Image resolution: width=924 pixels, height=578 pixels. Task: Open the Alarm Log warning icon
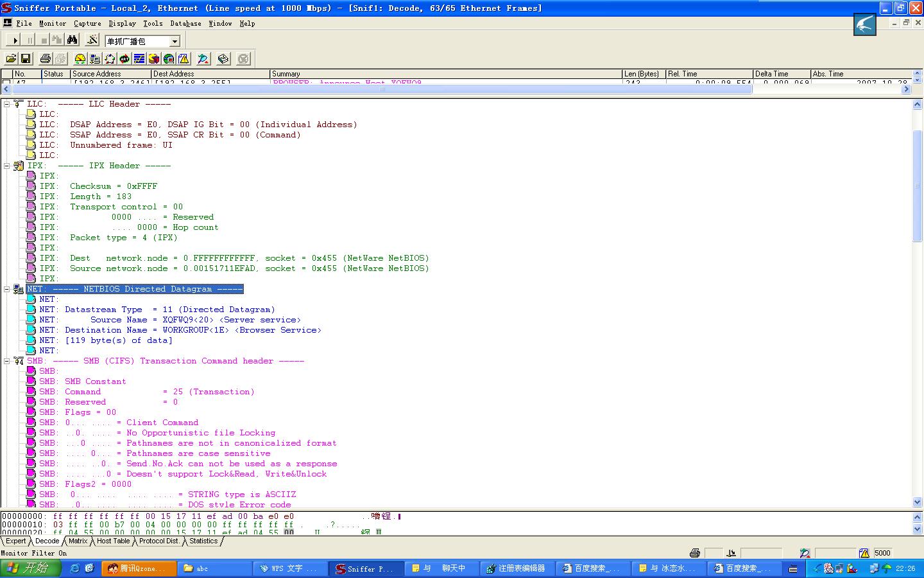[184, 59]
